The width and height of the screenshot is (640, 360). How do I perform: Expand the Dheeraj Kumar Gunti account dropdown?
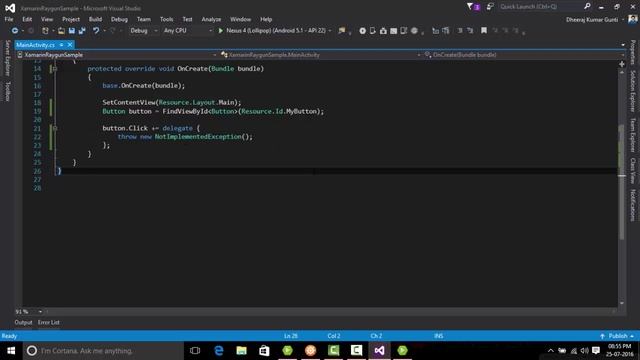pos(623,20)
